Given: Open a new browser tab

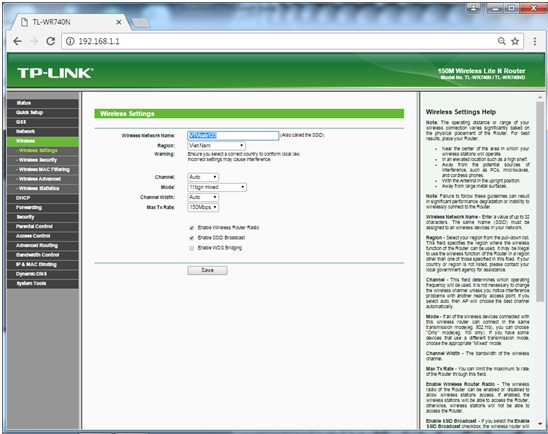Looking at the screenshot, I should tap(140, 23).
